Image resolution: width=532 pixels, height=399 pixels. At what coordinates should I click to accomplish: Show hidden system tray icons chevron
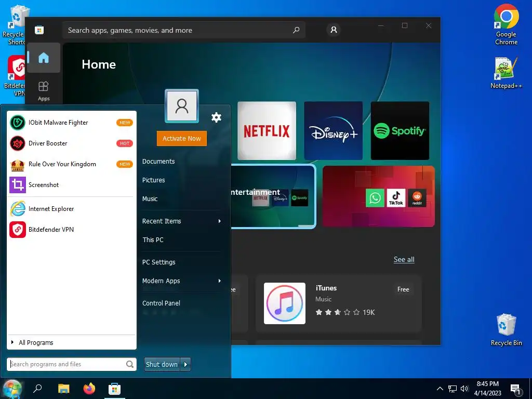pos(440,389)
